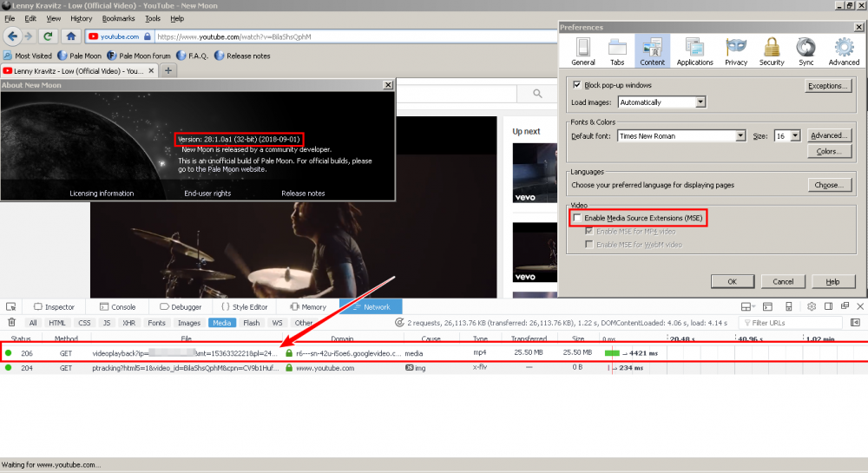Filter network requests by Media
This screenshot has width=868, height=473.
[x=222, y=323]
